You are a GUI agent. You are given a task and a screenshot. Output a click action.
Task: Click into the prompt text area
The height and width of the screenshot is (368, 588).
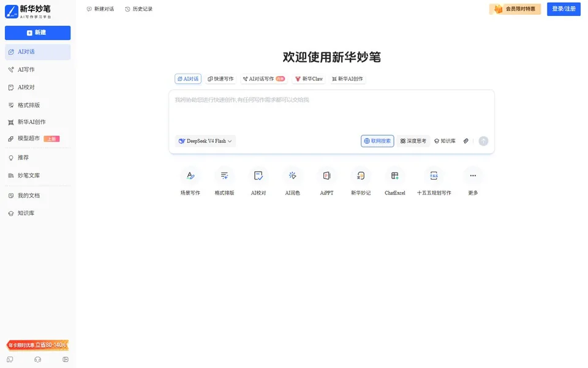tap(331, 113)
